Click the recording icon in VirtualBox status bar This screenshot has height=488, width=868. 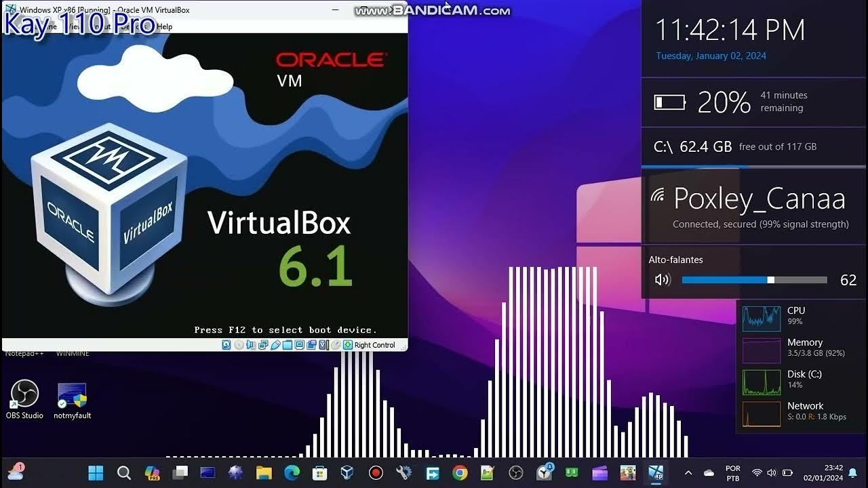(x=311, y=345)
